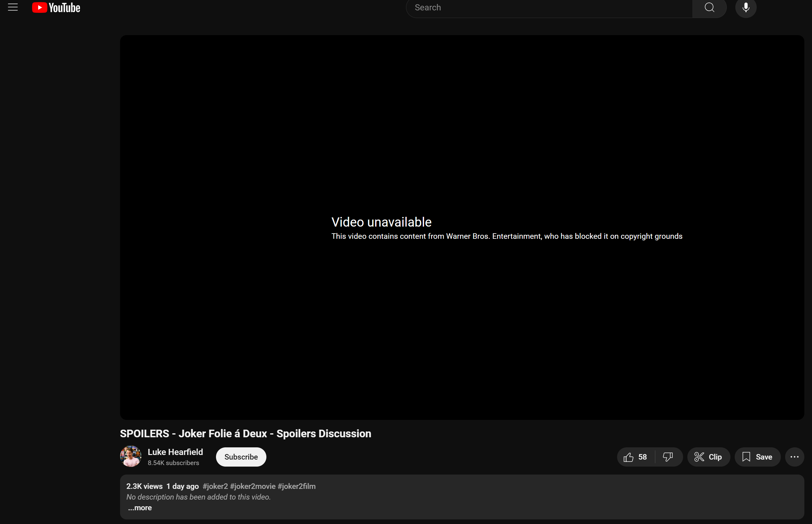Click the Video unavailable player area
This screenshot has width=812, height=524.
pos(462,227)
